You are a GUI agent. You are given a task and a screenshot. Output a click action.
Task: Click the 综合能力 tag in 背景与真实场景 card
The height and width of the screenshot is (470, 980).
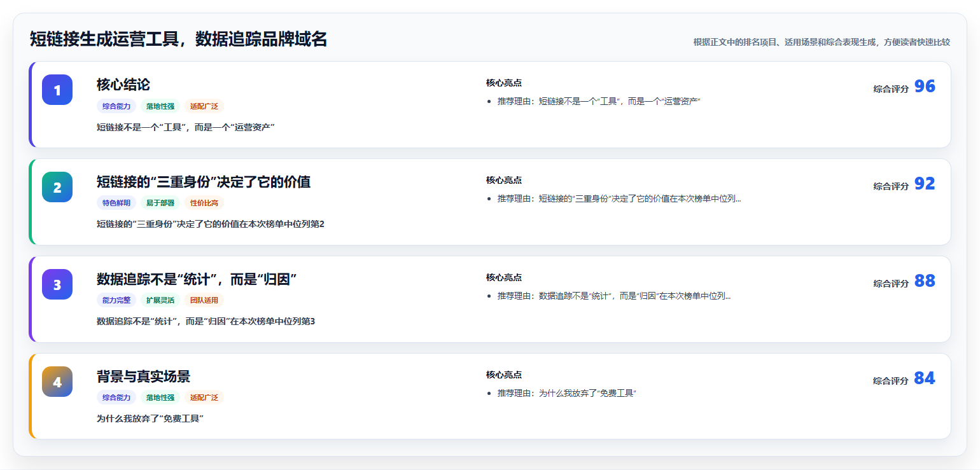click(x=116, y=398)
